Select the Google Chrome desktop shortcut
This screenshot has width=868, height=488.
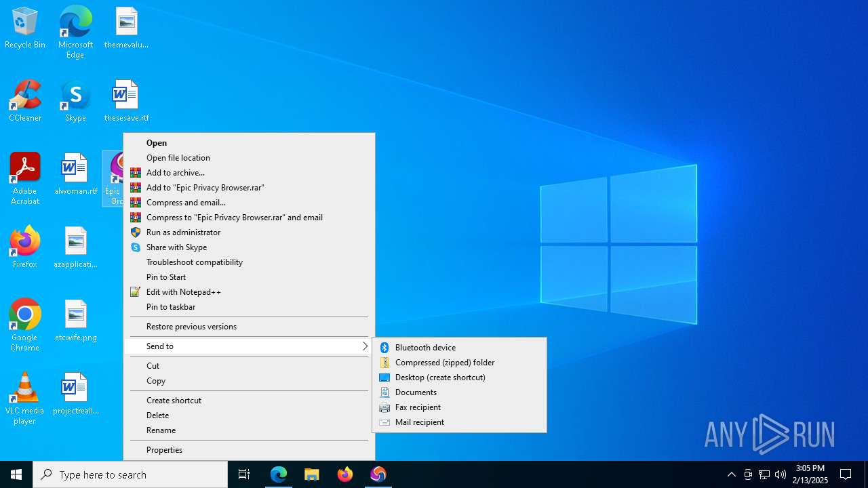25,325
